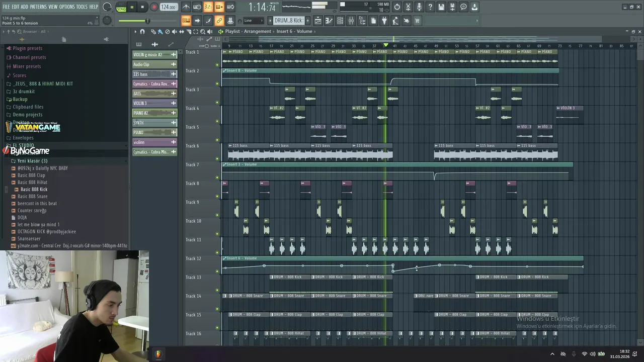Click the master pitch knob

click(107, 21)
